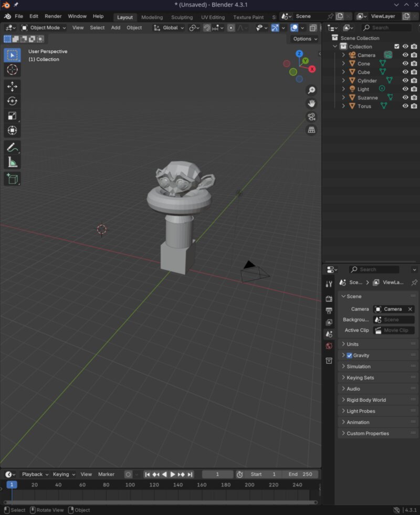Open the viewport Add menu

pyautogui.click(x=115, y=28)
